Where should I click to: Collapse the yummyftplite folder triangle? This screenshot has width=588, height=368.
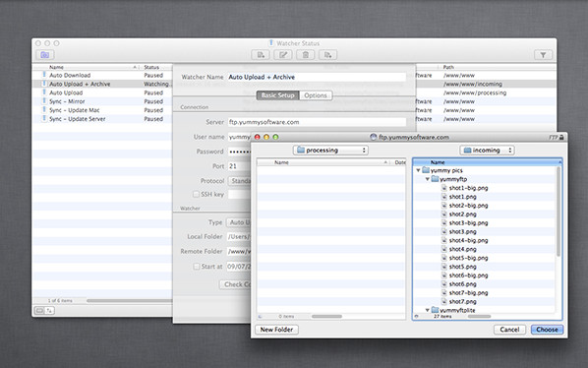coord(427,310)
